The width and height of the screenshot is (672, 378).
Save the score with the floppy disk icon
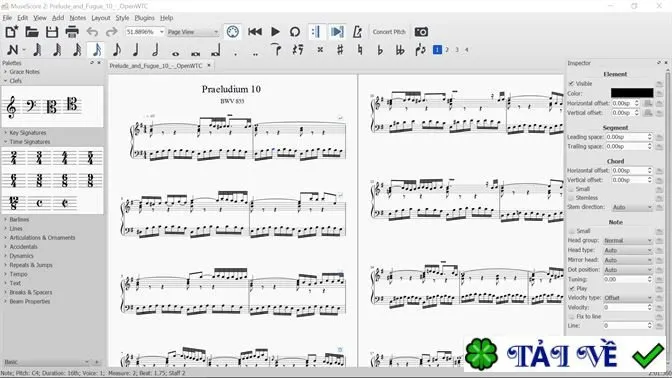tap(52, 32)
